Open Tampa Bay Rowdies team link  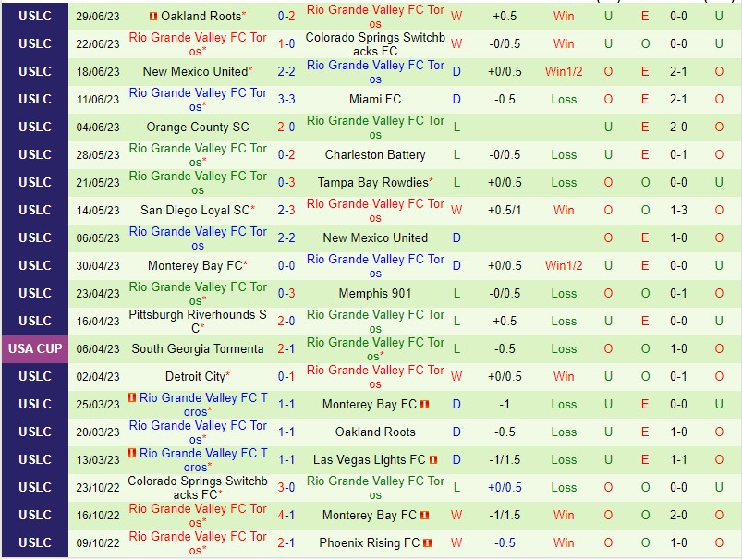click(x=373, y=182)
